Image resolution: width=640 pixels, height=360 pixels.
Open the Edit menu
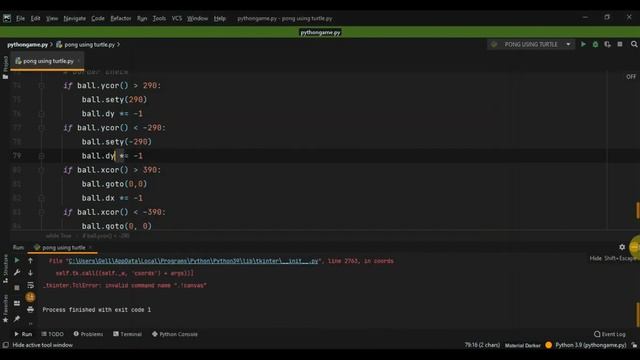(x=36, y=18)
